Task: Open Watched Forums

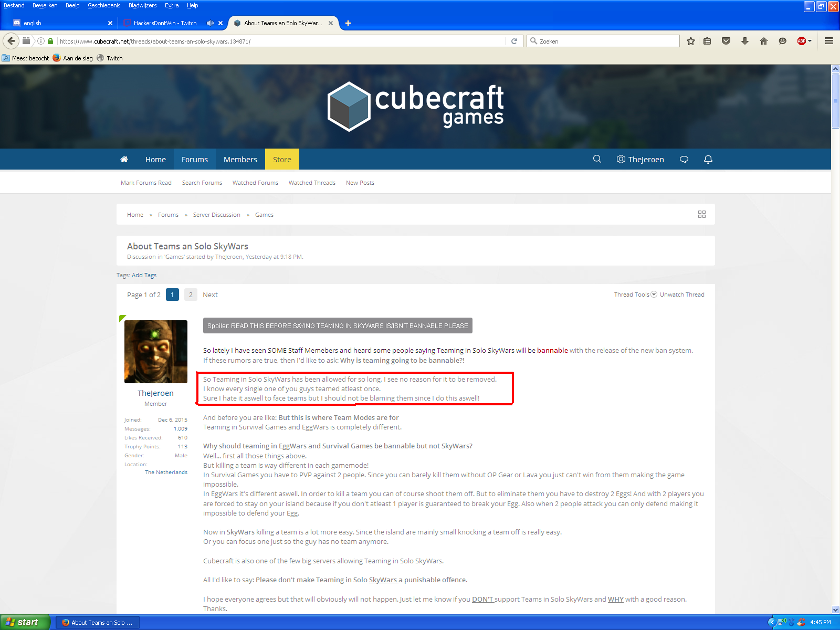Action: click(x=255, y=183)
